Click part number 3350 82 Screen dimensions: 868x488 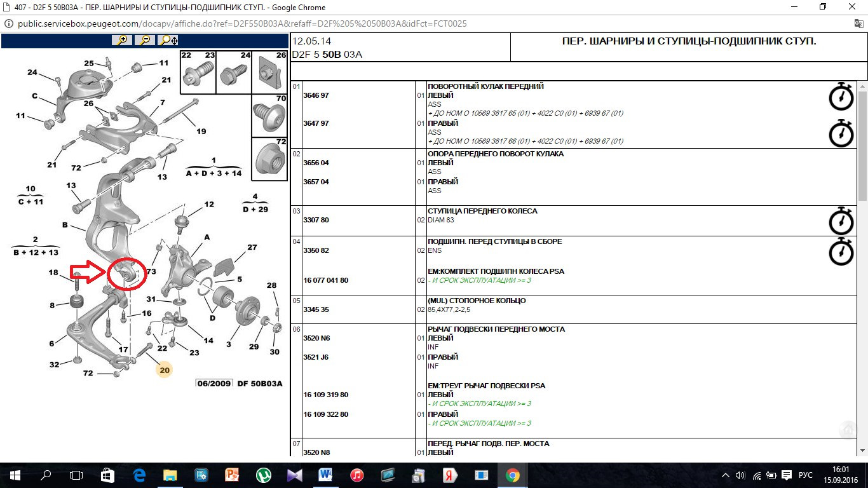(316, 250)
